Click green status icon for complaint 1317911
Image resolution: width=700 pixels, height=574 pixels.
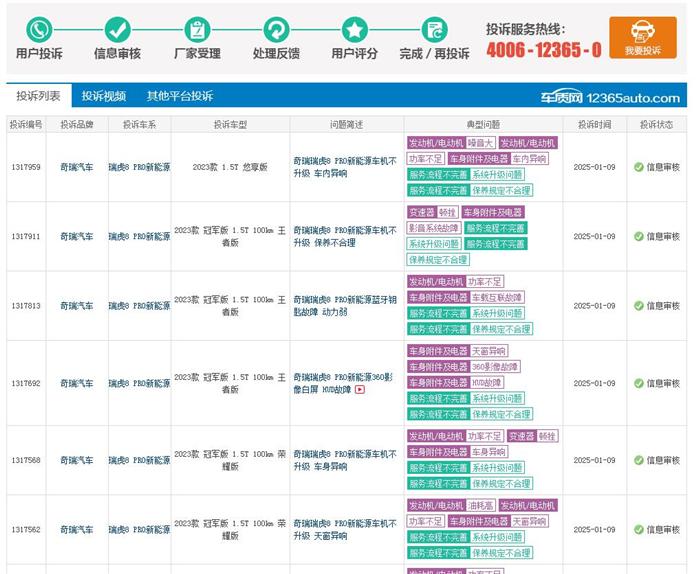[x=639, y=237]
